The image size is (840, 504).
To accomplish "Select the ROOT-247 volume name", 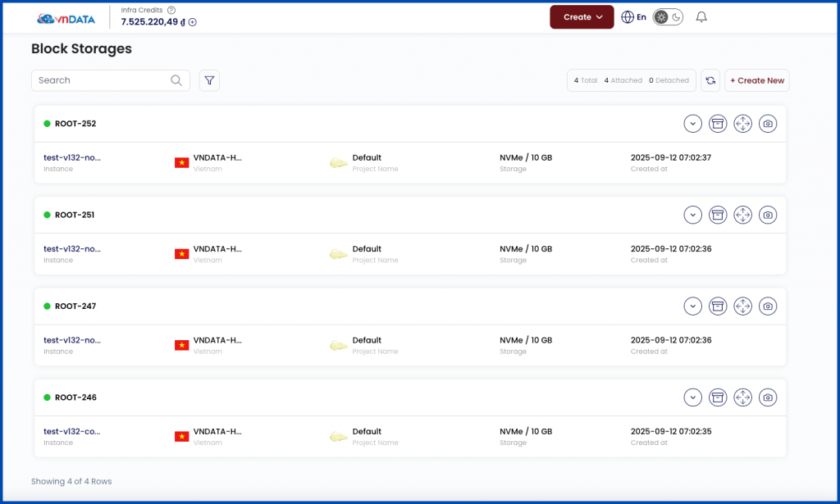I will tap(75, 306).
